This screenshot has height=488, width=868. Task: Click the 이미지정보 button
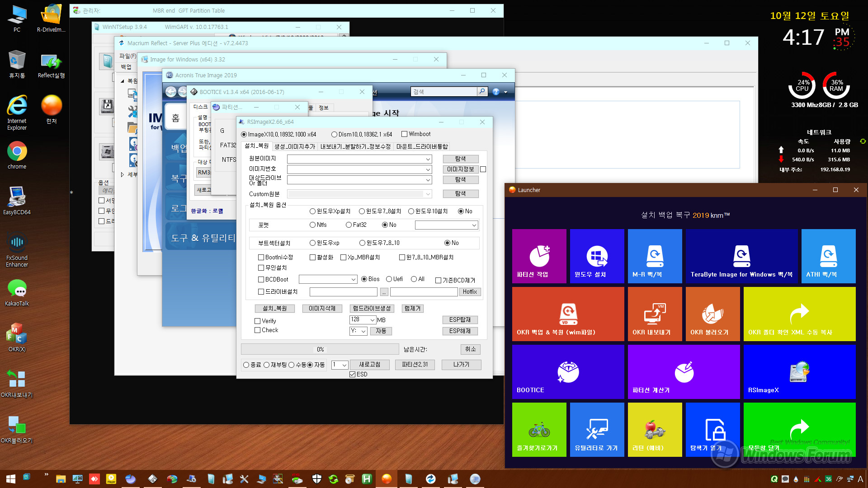tap(460, 169)
